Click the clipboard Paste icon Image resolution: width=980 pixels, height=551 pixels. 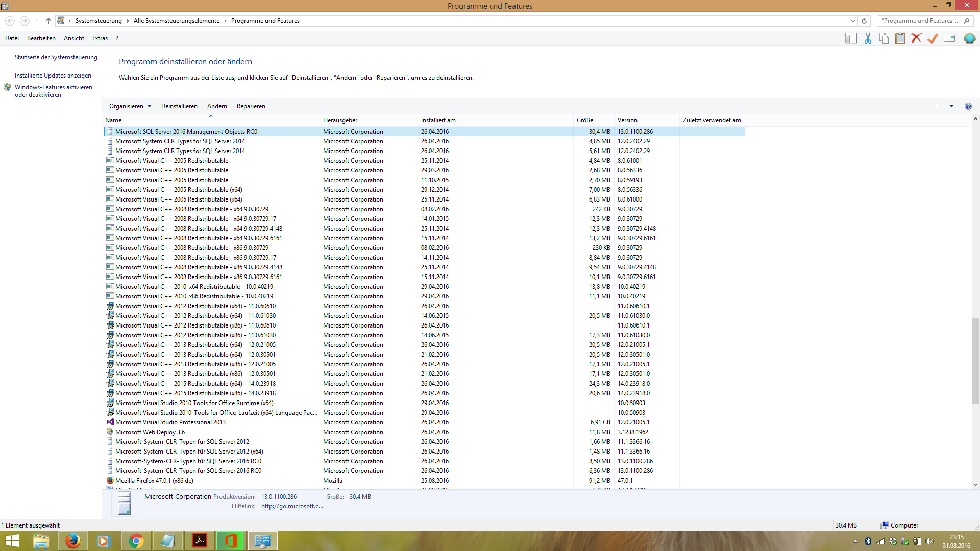click(900, 38)
